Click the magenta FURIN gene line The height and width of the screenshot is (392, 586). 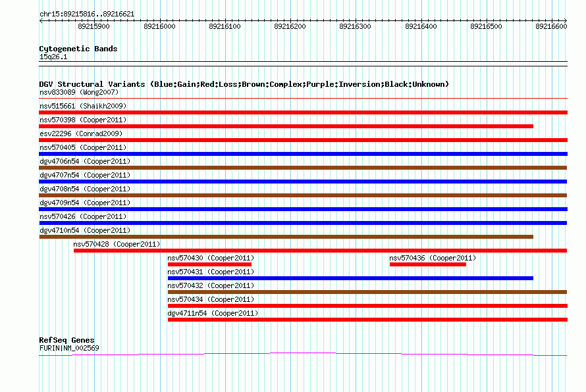click(x=303, y=354)
